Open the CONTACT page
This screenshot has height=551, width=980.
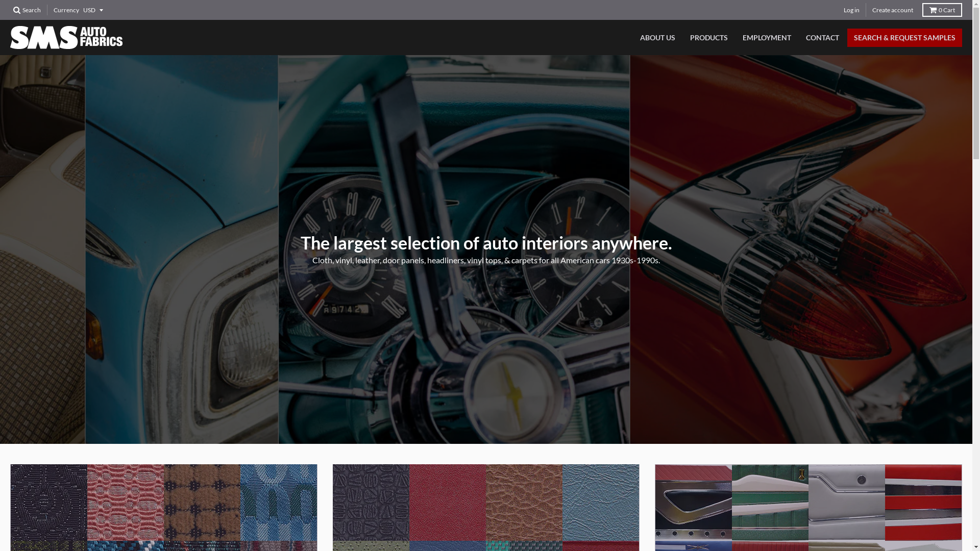pyautogui.click(x=822, y=38)
